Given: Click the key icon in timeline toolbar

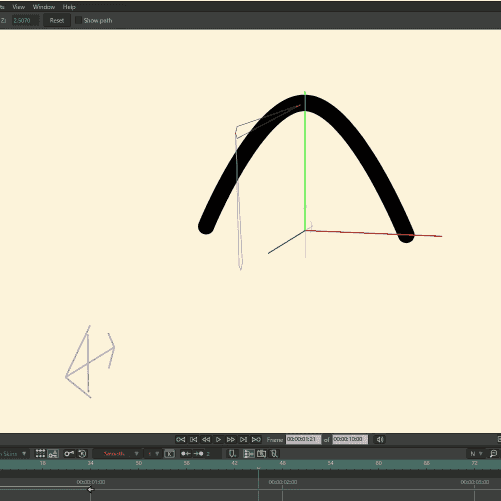Looking at the screenshot, I should (69, 453).
